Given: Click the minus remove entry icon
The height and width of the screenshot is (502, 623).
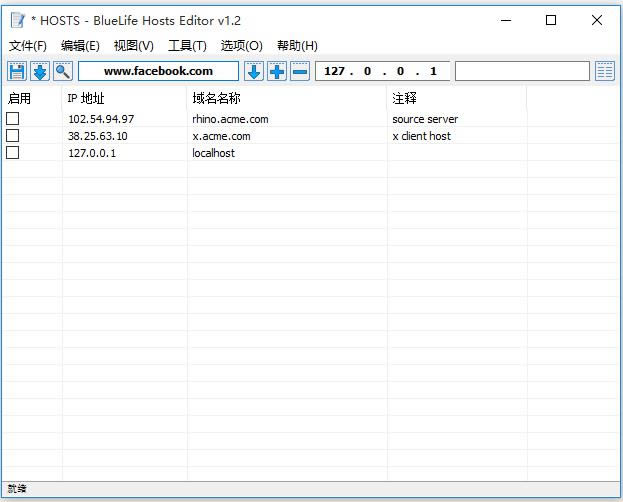Looking at the screenshot, I should tap(300, 72).
